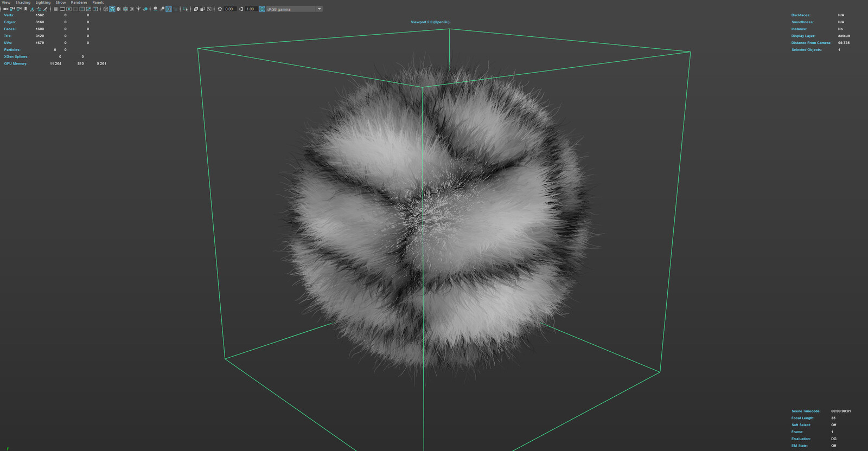This screenshot has width=868, height=451.
Task: Click the Image Plane icon
Action: coord(33,9)
